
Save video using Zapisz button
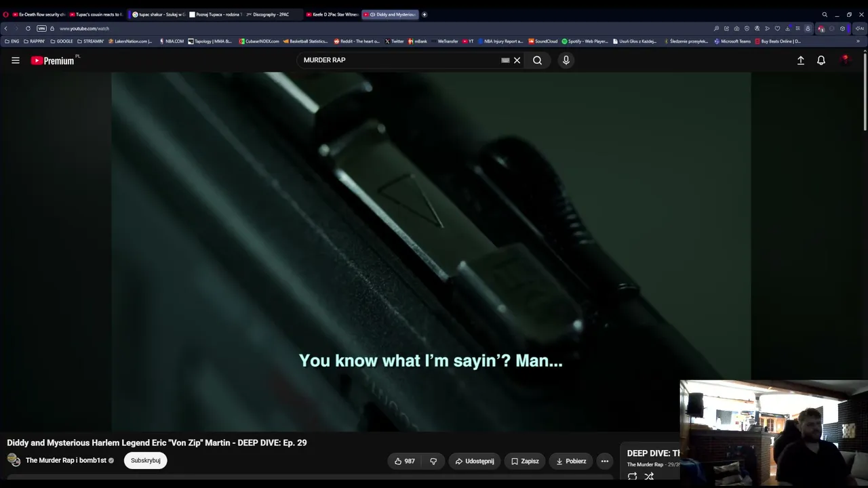tap(526, 461)
